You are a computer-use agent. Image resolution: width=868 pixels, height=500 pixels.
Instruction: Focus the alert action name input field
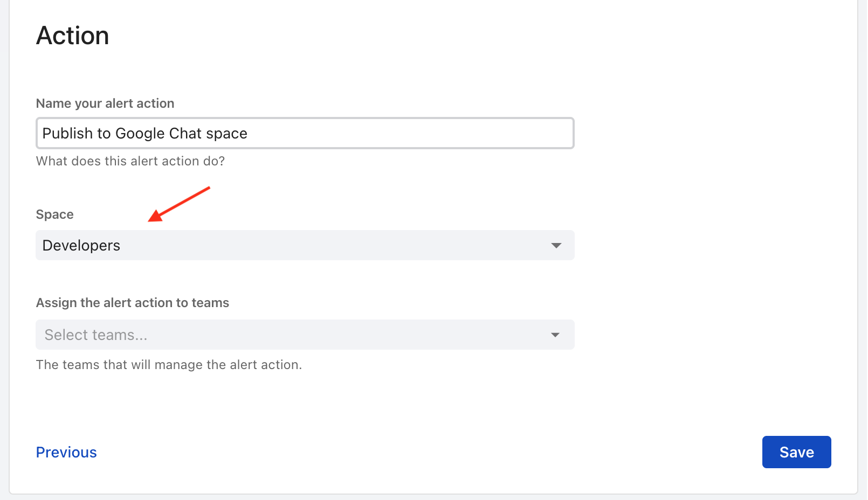click(x=305, y=133)
